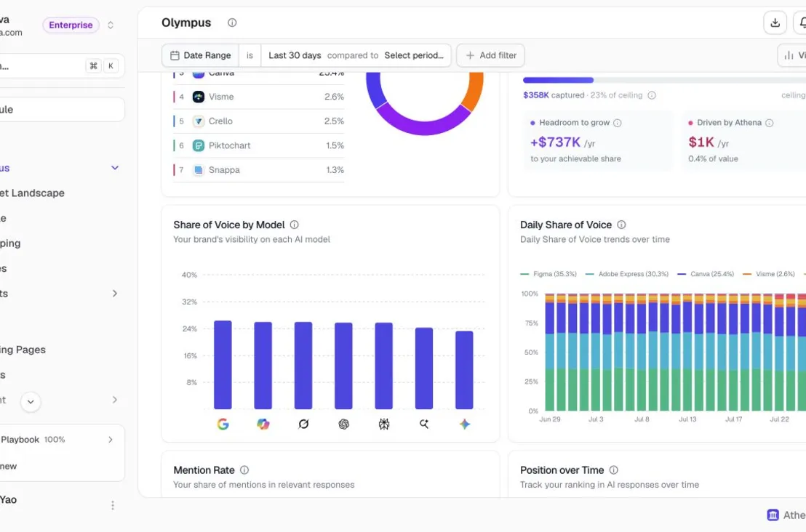This screenshot has width=806, height=532.
Task: Toggle the Visme (2.6%) legend entry
Action: 769,274
